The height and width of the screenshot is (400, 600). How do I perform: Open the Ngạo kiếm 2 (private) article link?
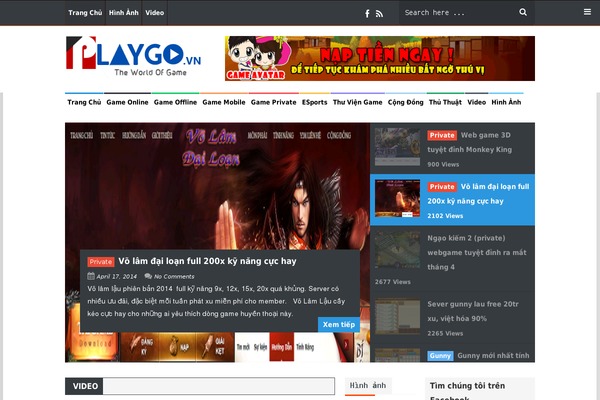click(477, 252)
